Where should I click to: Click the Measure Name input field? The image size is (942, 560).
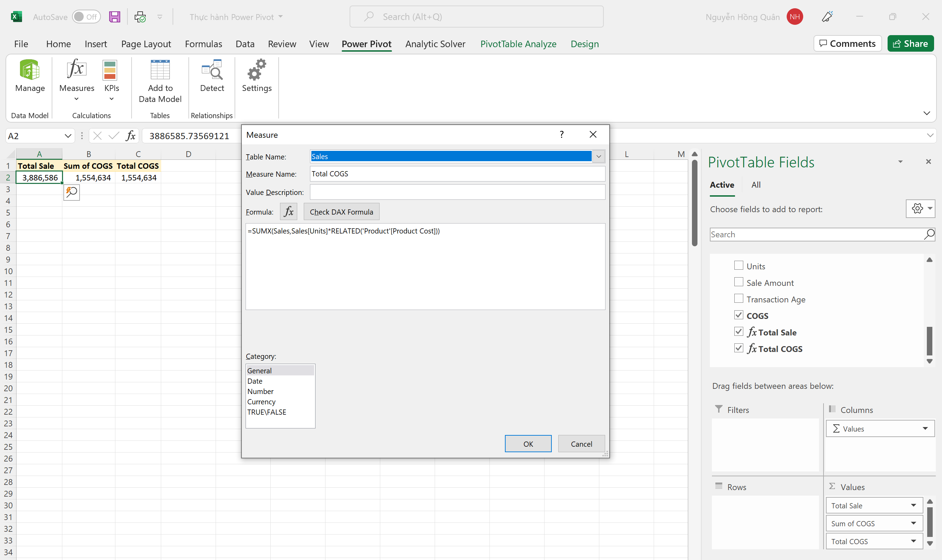pos(457,174)
